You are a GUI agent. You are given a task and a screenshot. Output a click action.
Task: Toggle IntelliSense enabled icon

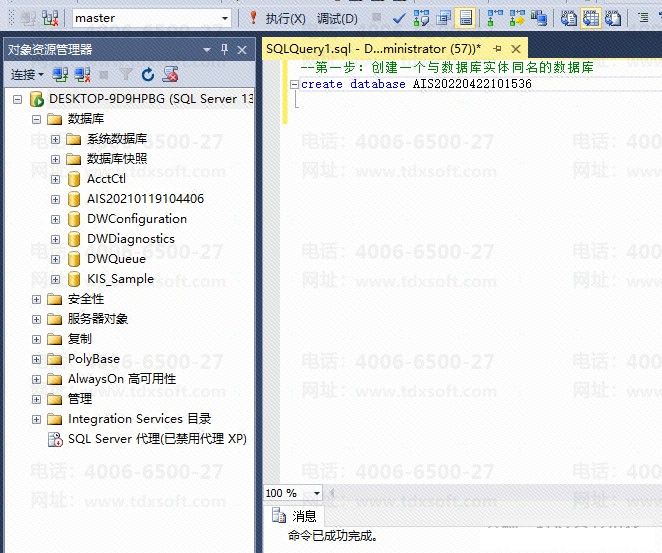(x=466, y=18)
